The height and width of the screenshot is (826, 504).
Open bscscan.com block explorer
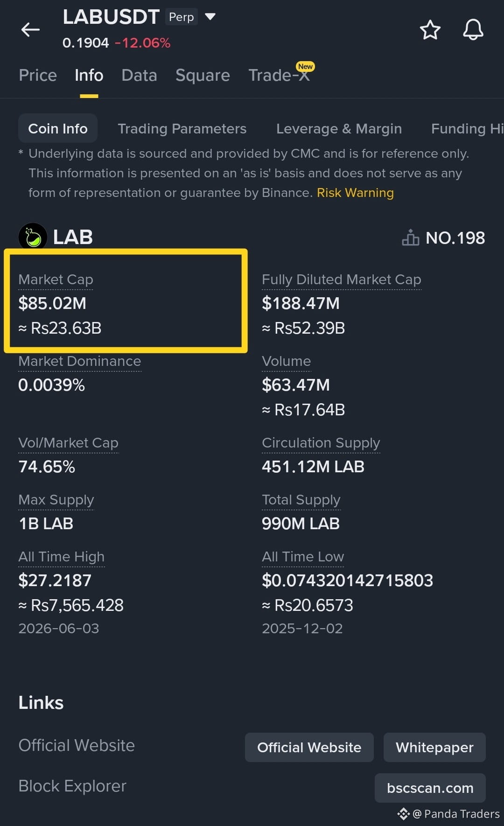pyautogui.click(x=430, y=788)
